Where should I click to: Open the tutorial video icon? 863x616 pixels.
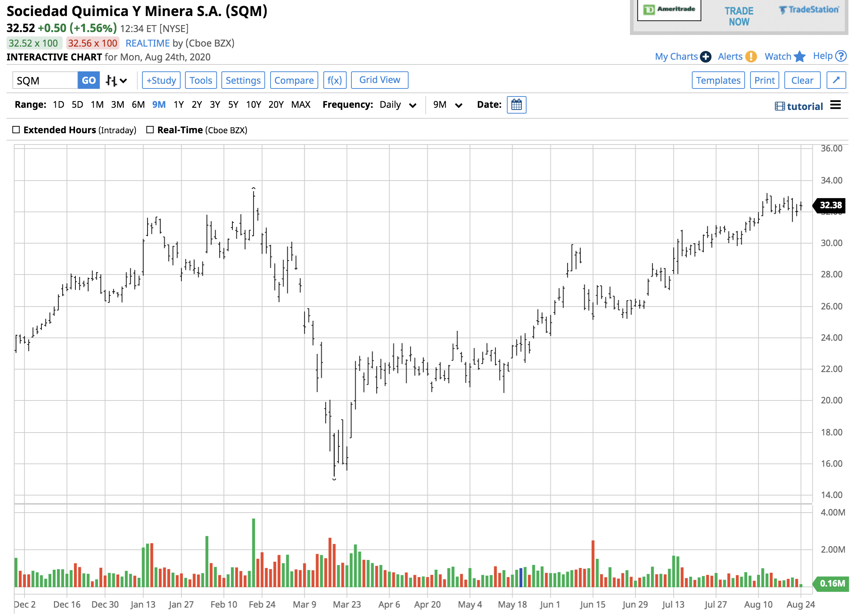coord(780,106)
